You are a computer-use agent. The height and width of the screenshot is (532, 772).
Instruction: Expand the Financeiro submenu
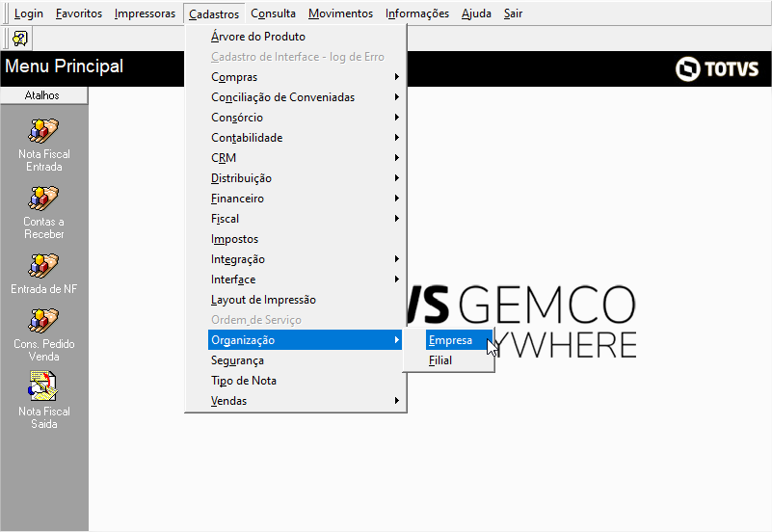(x=306, y=199)
